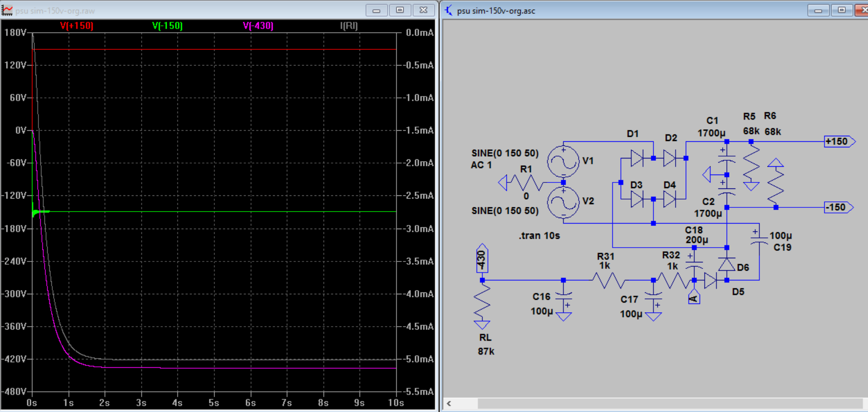Click the -480V left axis label
868x412 pixels.
click(14, 392)
